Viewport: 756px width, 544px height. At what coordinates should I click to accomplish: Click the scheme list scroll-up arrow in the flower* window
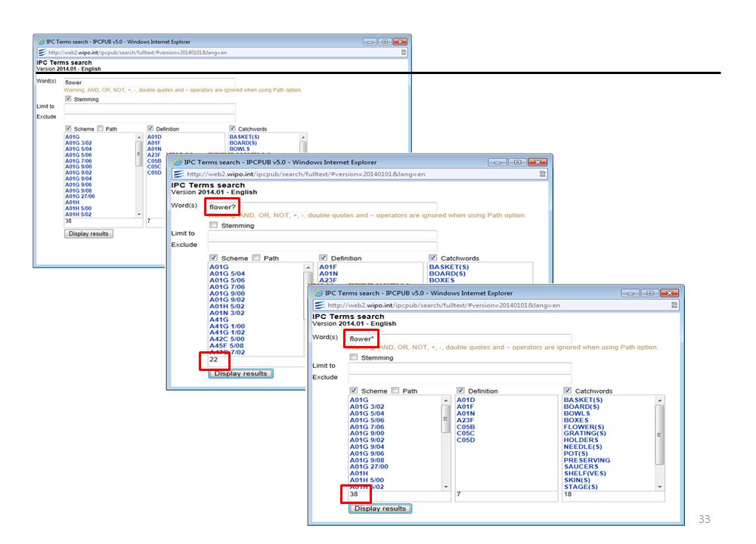(x=446, y=400)
